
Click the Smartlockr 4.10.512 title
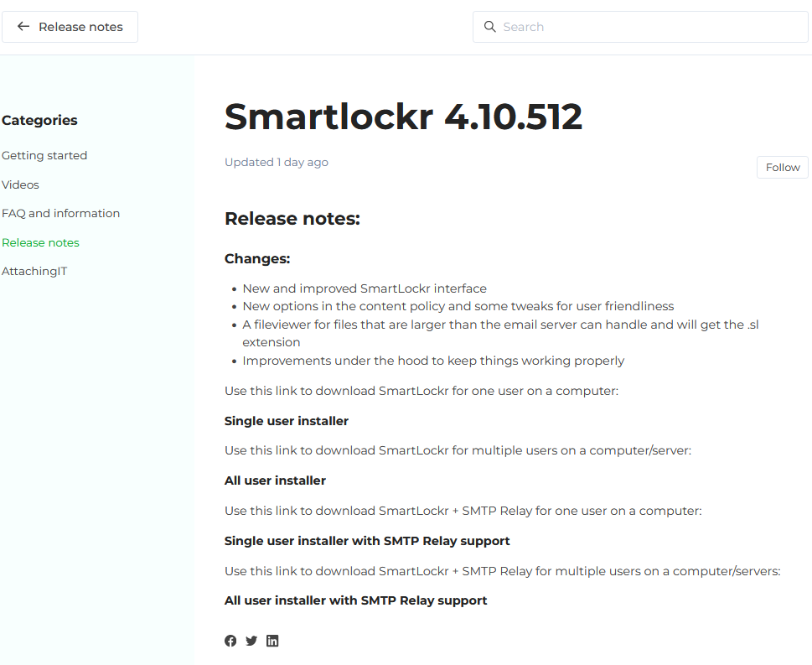pyautogui.click(x=403, y=116)
